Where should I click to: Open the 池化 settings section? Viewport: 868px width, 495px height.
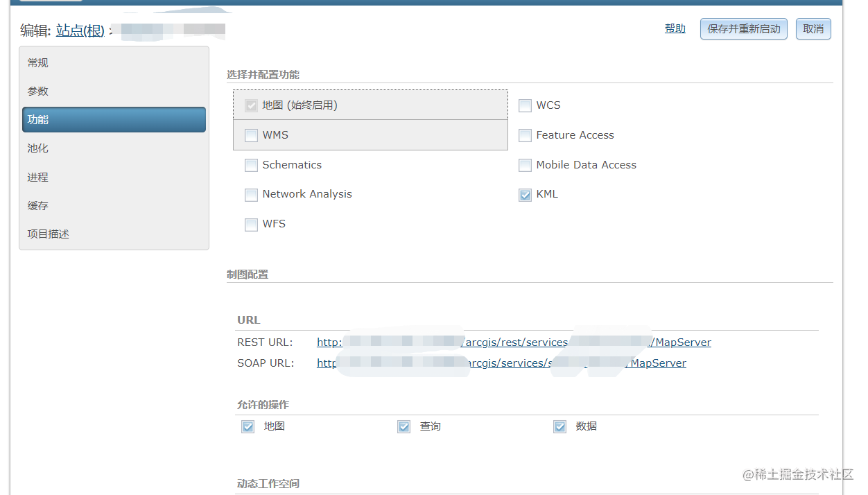[x=37, y=148]
